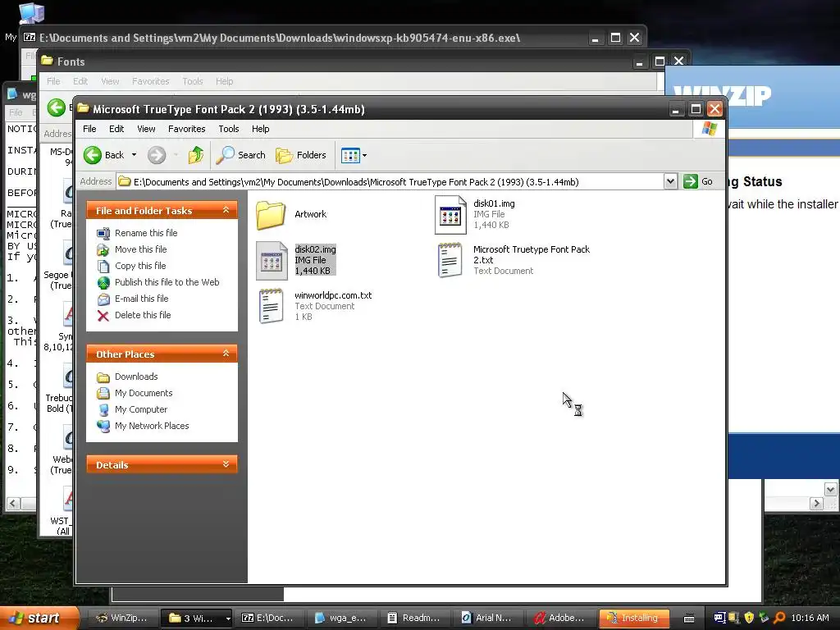Expand the Address bar dropdown
The height and width of the screenshot is (630, 840).
pos(670,181)
